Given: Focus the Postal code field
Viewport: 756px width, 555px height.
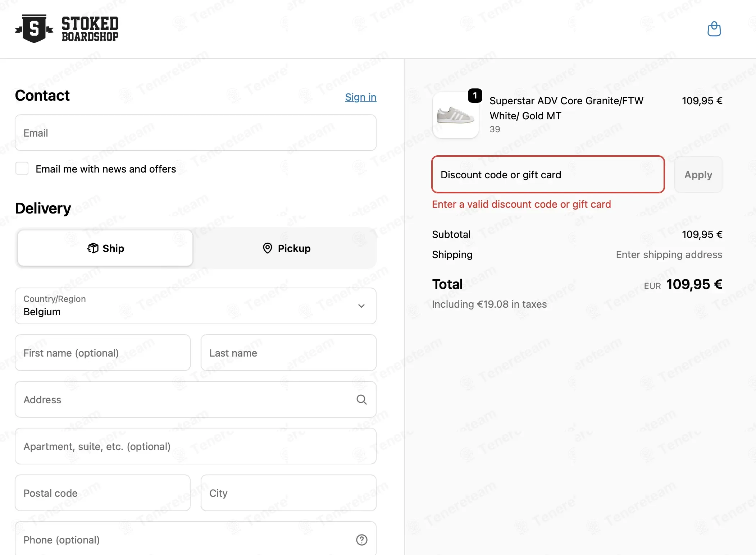Looking at the screenshot, I should pos(103,493).
